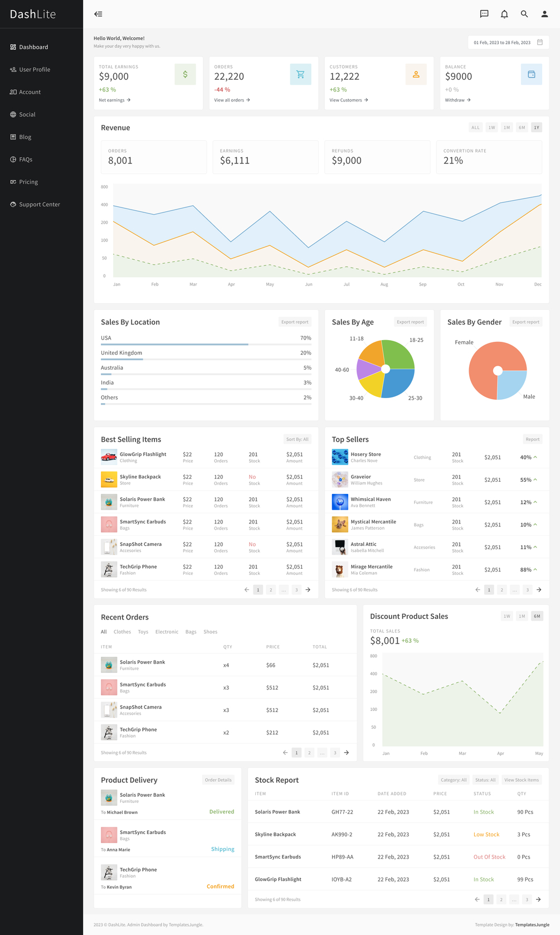Click the Blog icon in sidebar
This screenshot has width=560, height=935.
[x=13, y=137]
